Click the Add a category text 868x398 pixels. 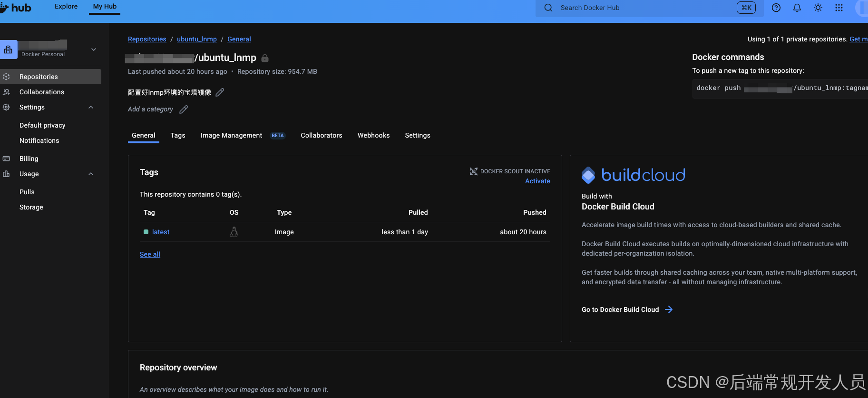(x=150, y=109)
